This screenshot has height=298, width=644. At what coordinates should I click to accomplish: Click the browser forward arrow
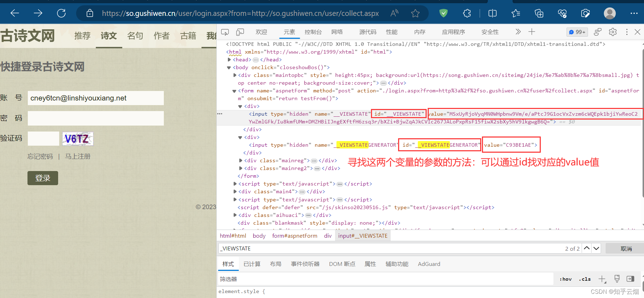coord(38,13)
